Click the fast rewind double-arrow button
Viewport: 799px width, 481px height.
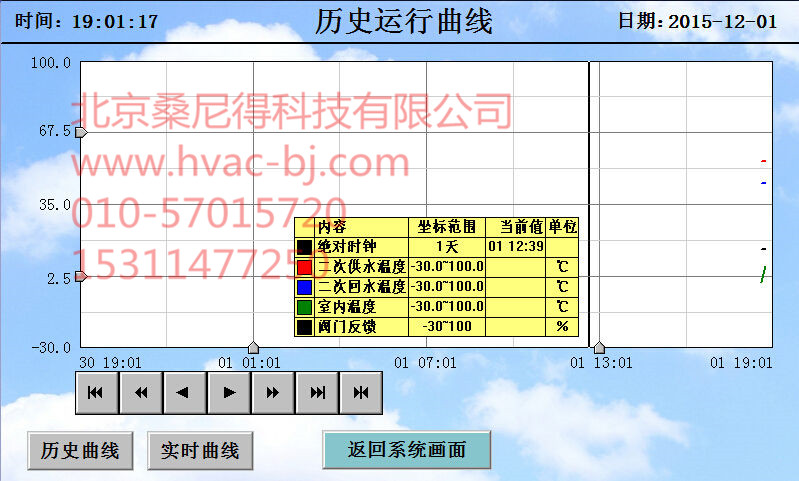tap(141, 393)
